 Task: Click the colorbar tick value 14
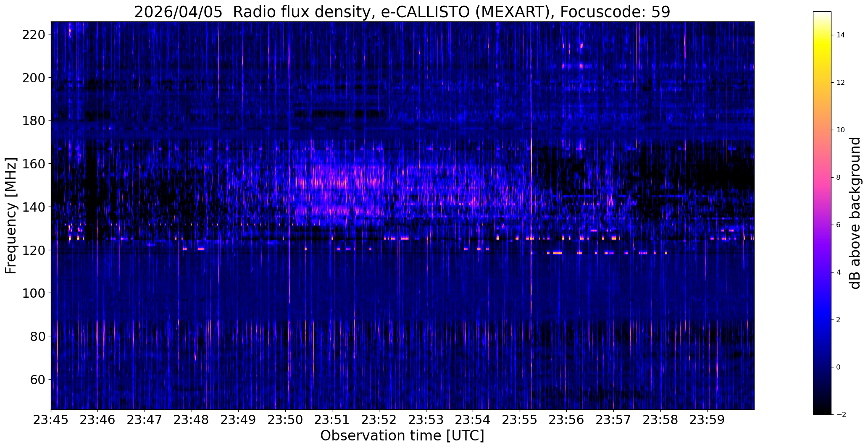[x=841, y=35]
